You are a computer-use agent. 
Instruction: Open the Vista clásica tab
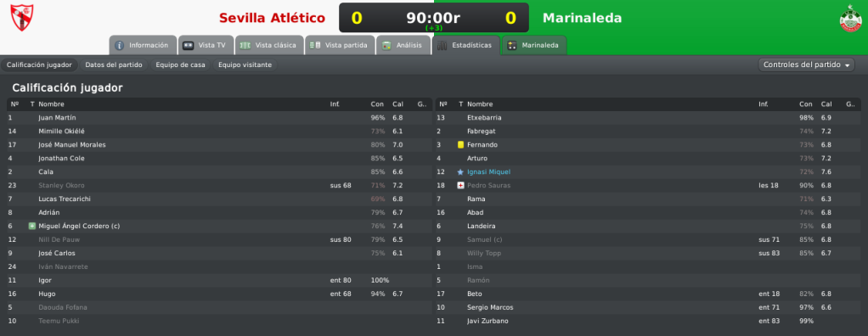269,45
